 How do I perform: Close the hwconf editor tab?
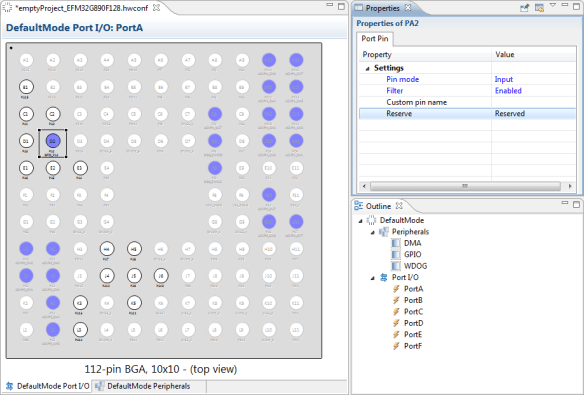[x=157, y=7]
